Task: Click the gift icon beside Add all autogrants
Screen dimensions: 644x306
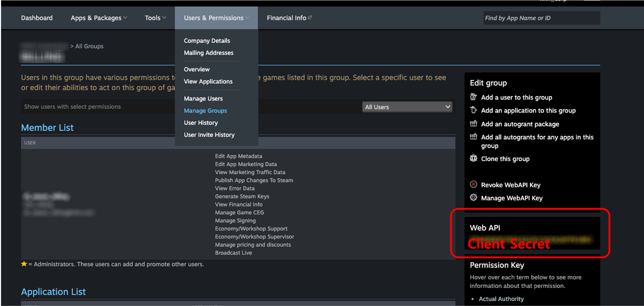Action: coord(473,137)
